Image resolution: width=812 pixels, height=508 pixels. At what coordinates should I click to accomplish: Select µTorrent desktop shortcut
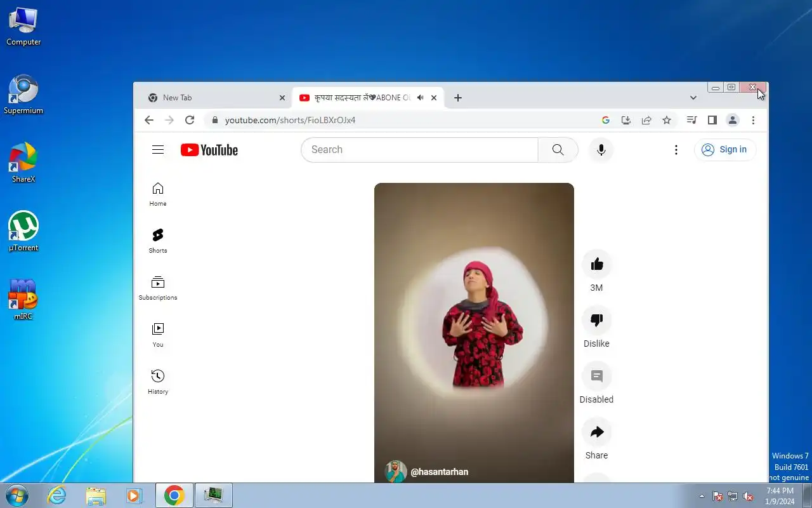(23, 232)
